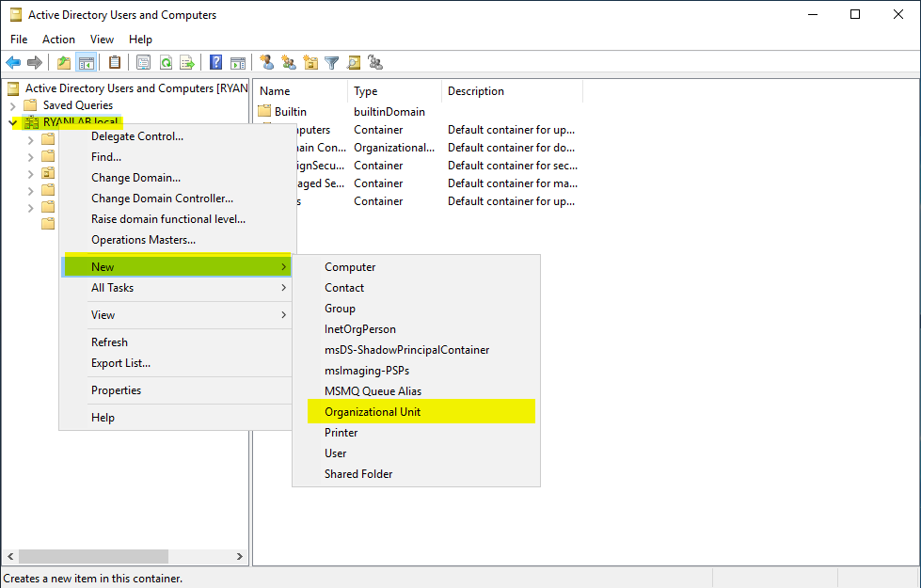
Task: Select Builtin in the details pane
Action: (x=291, y=111)
